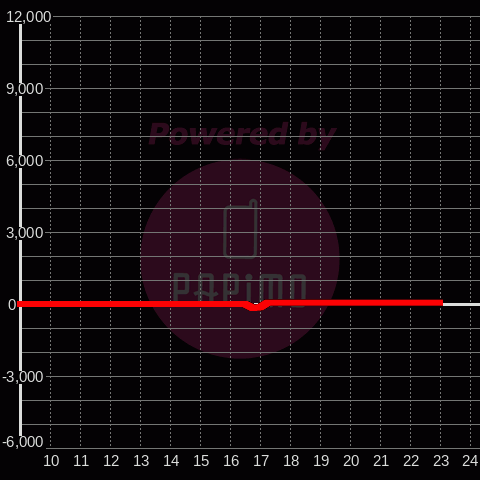Click the PAPIMO watermark text

click(240, 287)
